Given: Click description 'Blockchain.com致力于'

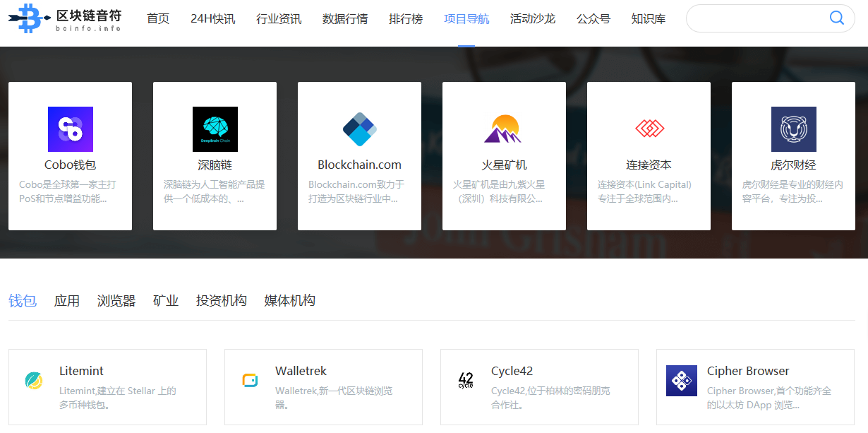Looking at the screenshot, I should coord(356,185).
